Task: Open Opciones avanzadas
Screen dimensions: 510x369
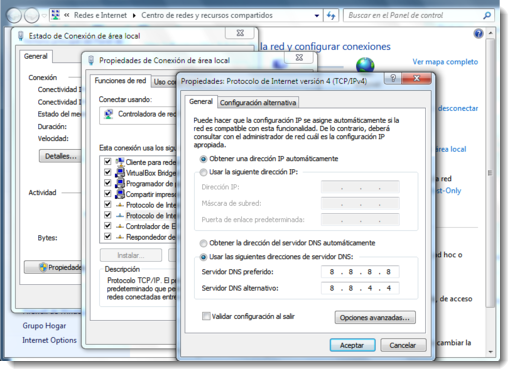Action: point(375,318)
